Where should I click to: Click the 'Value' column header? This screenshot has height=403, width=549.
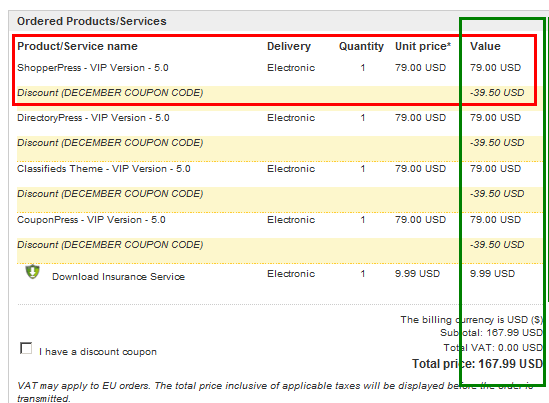pos(485,46)
